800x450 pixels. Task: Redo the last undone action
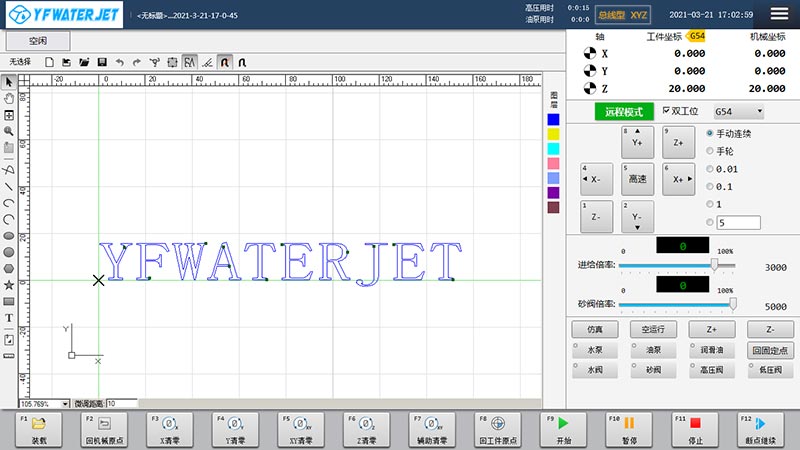137,62
